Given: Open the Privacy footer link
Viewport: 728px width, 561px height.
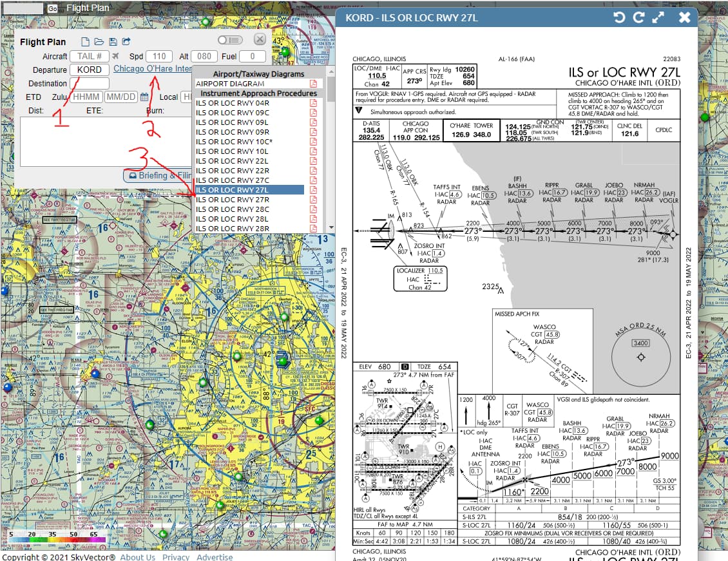Looking at the screenshot, I should (x=175, y=557).
